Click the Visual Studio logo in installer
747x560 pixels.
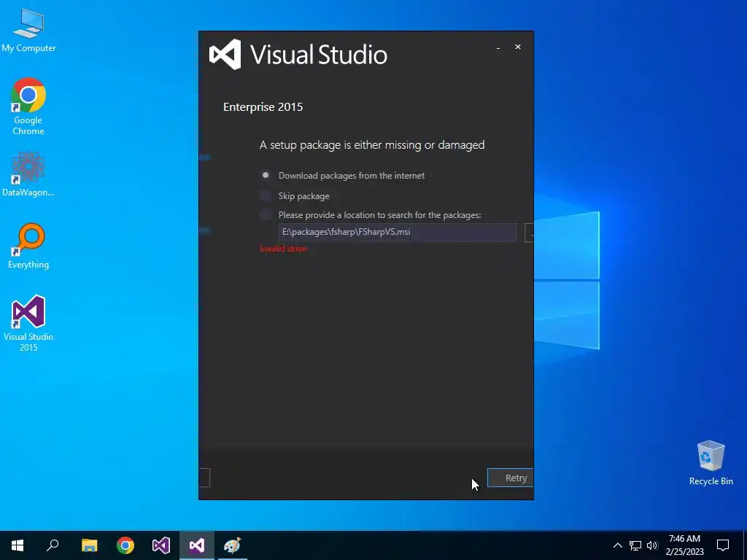(x=225, y=54)
